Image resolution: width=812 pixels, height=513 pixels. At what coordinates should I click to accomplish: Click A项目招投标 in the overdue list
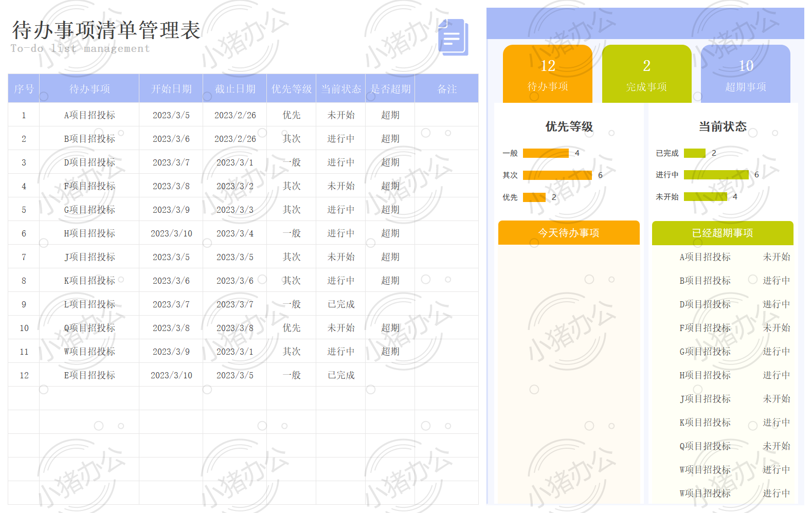705,257
